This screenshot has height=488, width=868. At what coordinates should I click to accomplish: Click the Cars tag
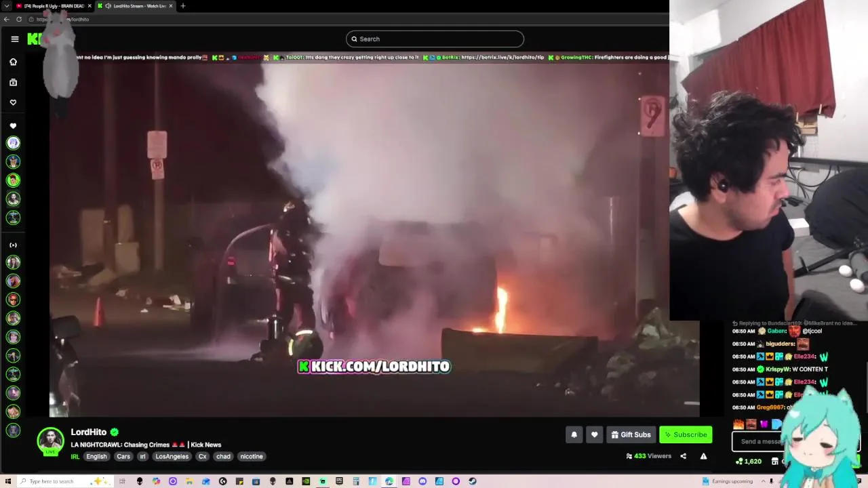(123, 456)
